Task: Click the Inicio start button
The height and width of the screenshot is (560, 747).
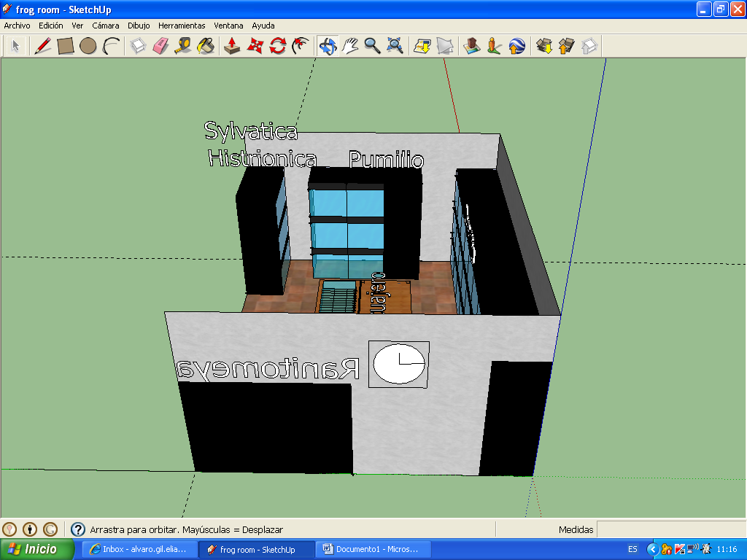Action: click(x=38, y=549)
